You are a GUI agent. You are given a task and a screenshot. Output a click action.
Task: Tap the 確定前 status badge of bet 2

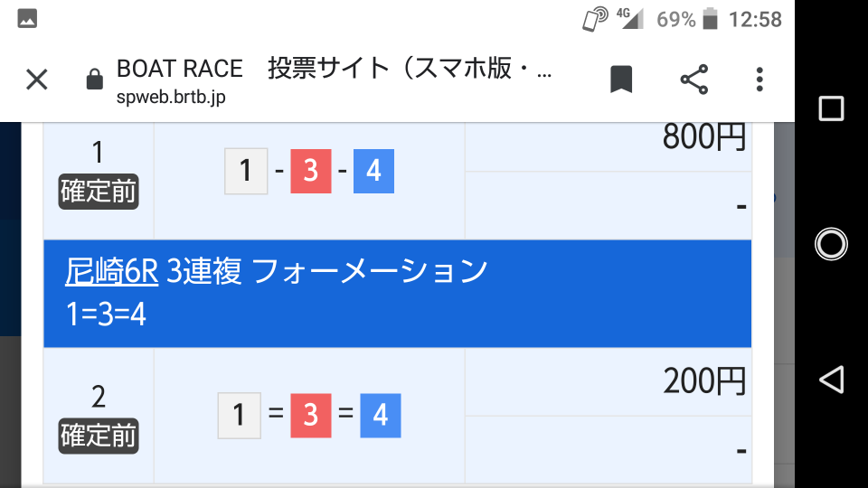[x=99, y=436]
